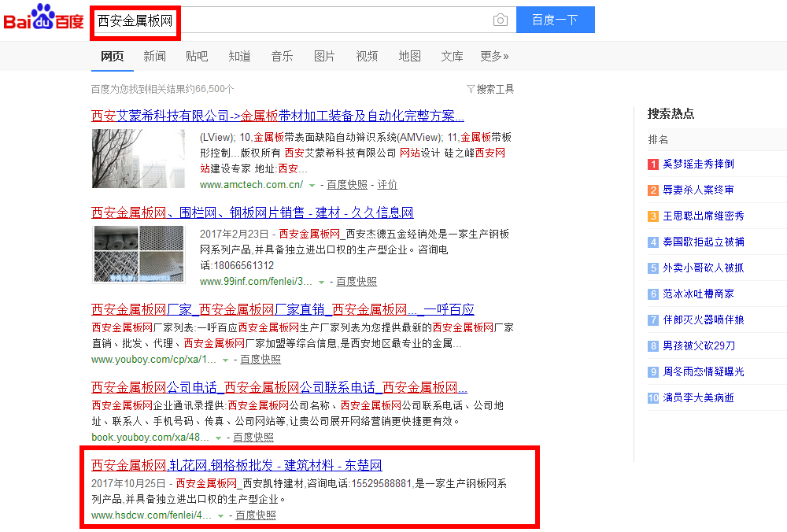Open the www.99inf.com/fenlei URL link
The width and height of the screenshot is (787, 532).
pos(256,282)
